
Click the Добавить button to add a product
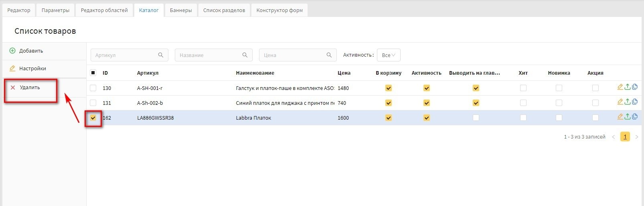click(31, 51)
